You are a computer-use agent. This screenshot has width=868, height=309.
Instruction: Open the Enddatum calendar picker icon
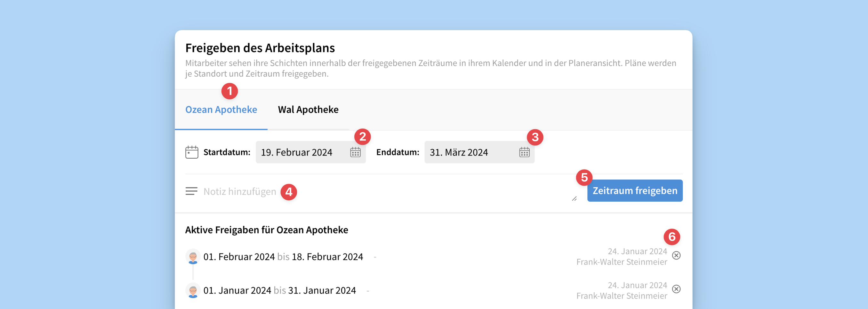(x=524, y=153)
